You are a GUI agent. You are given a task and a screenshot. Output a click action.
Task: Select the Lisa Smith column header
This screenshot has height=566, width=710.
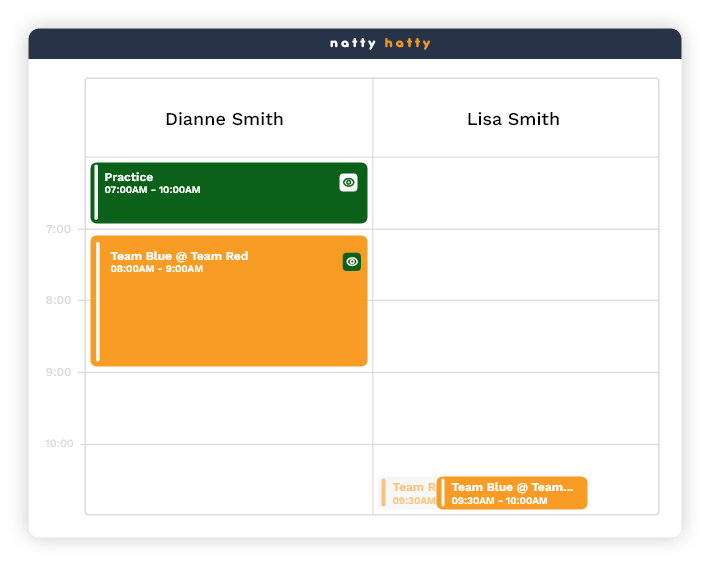[513, 119]
